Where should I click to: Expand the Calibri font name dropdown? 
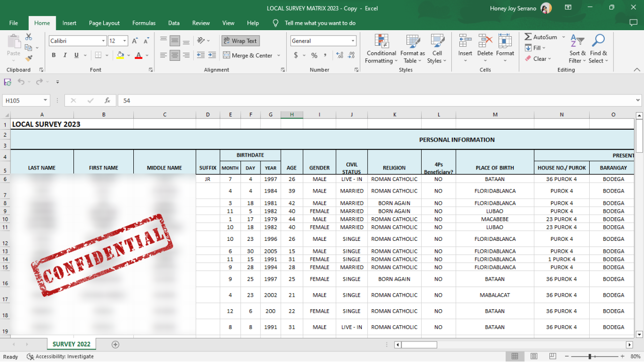[103, 41]
